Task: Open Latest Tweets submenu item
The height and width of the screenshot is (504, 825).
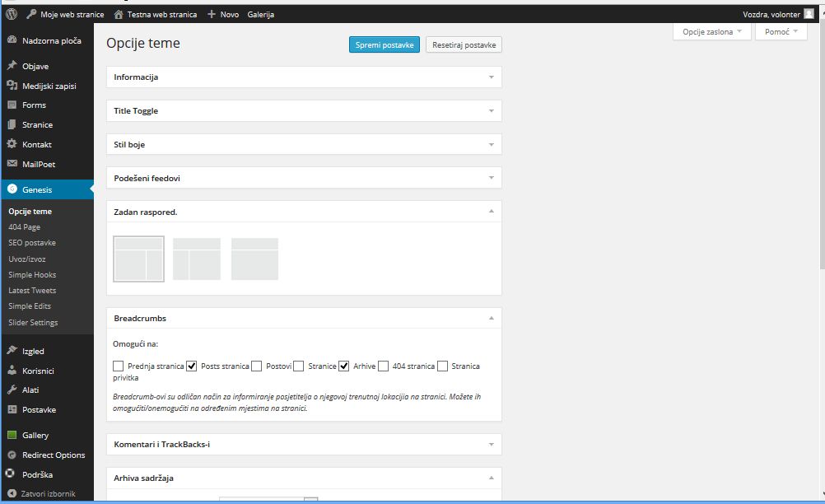Action: [32, 291]
